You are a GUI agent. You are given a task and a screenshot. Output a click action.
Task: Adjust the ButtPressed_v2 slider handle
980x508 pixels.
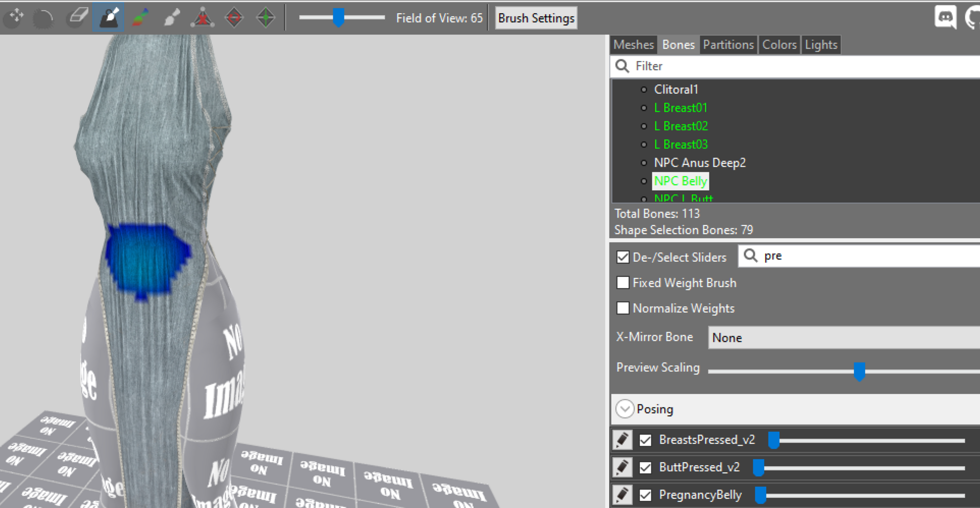759,467
